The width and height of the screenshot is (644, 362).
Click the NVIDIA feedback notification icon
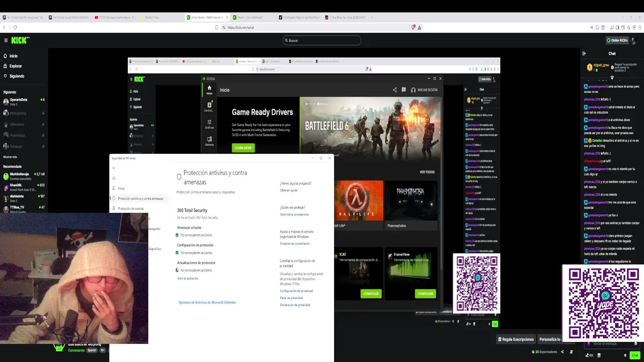[404, 90]
